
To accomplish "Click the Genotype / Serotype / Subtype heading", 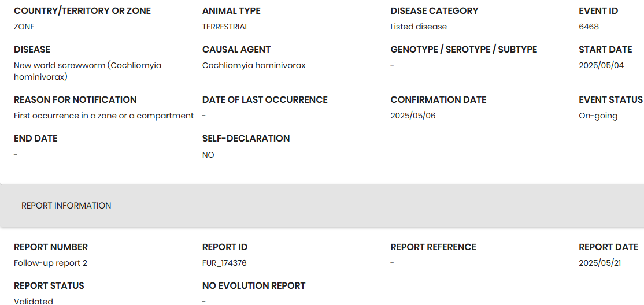I will click(x=464, y=50).
